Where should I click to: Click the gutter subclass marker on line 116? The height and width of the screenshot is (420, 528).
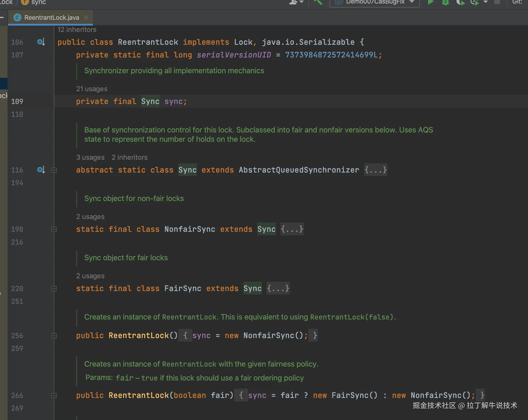pos(41,170)
